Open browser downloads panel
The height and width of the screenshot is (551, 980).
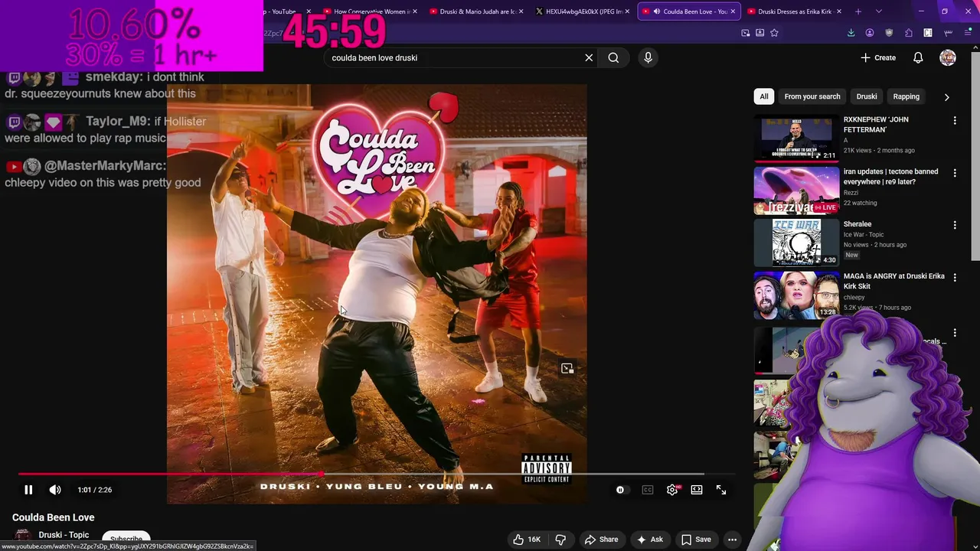pyautogui.click(x=851, y=33)
